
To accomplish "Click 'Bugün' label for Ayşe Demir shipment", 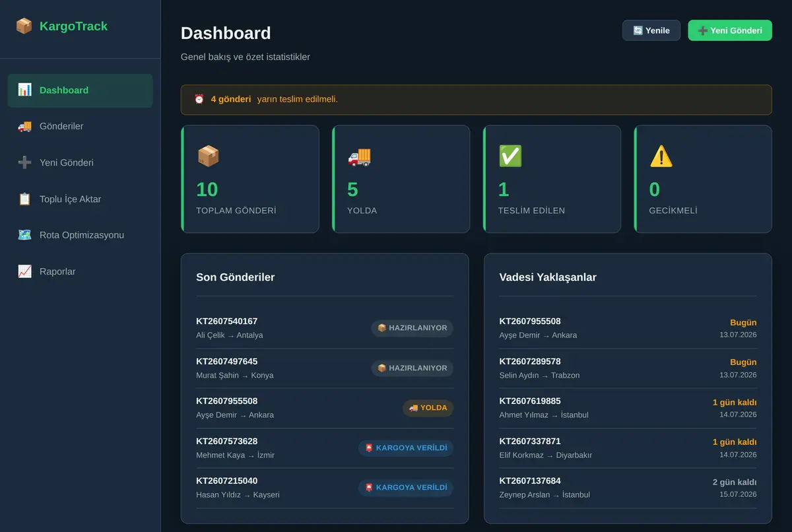I will (743, 323).
